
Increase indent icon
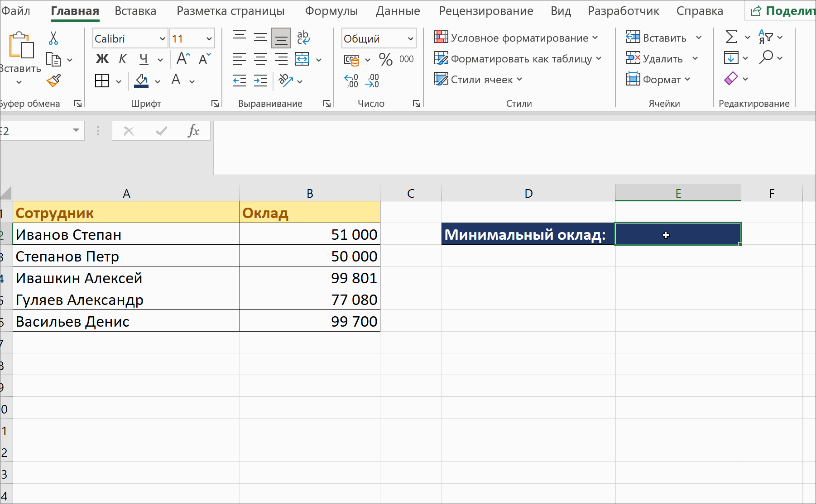[260, 81]
